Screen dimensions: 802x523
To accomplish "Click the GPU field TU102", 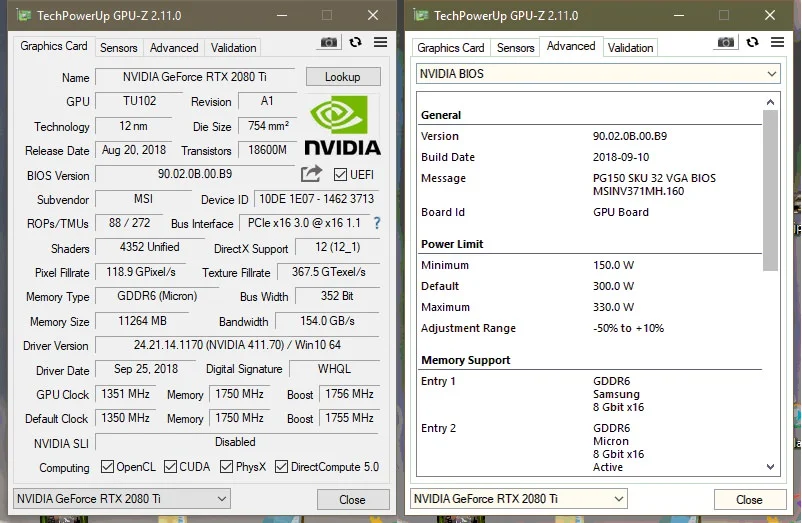I will [x=140, y=101].
